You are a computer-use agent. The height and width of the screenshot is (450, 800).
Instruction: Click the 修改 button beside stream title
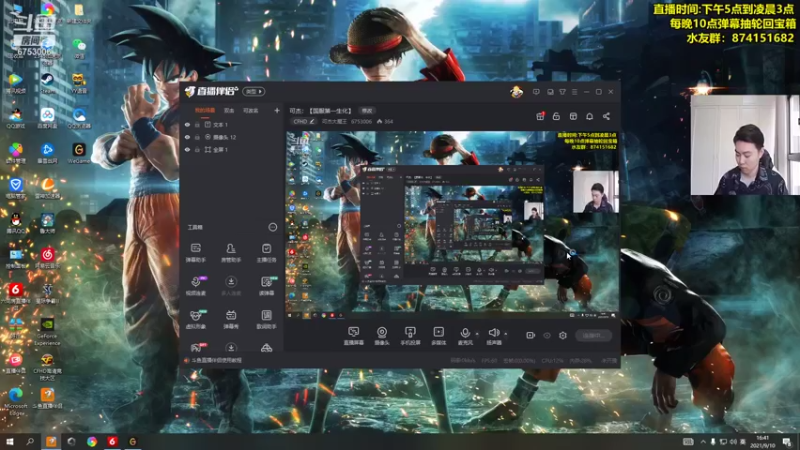pyautogui.click(x=367, y=111)
